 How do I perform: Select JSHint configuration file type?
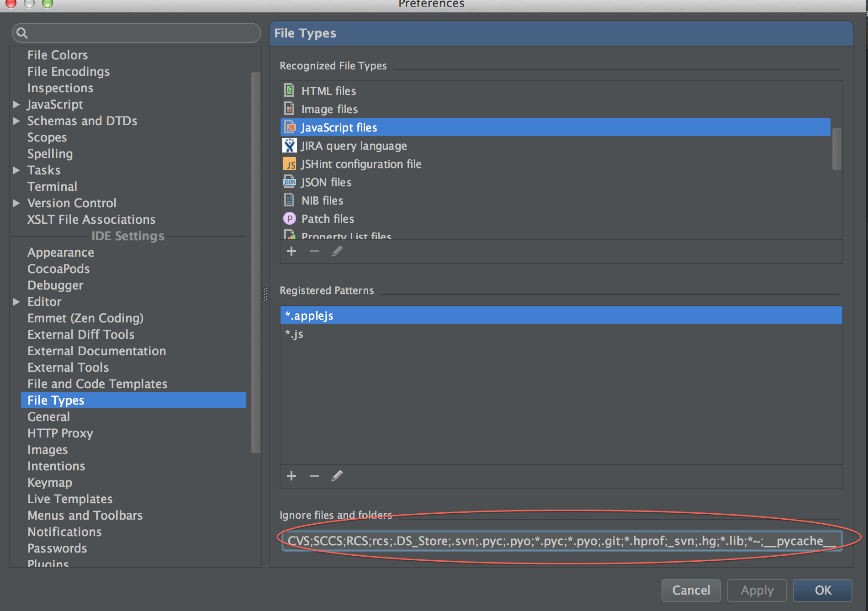coord(555,164)
